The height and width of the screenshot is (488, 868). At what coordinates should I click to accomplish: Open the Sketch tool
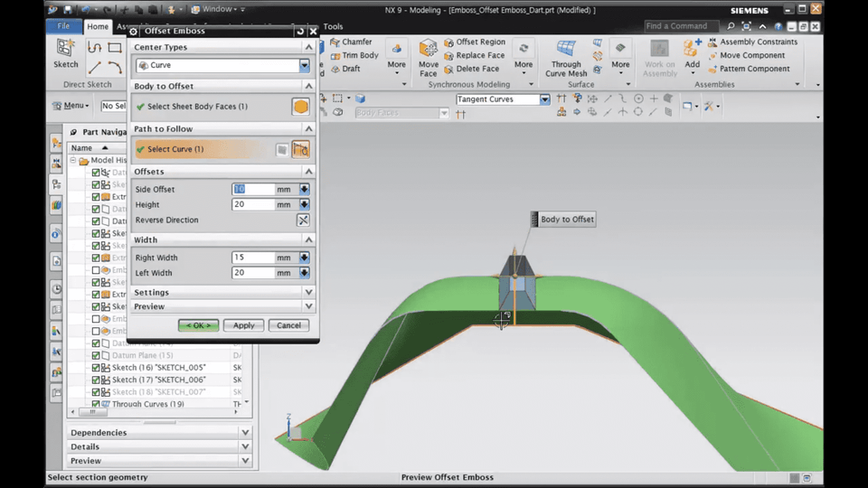pos(65,54)
